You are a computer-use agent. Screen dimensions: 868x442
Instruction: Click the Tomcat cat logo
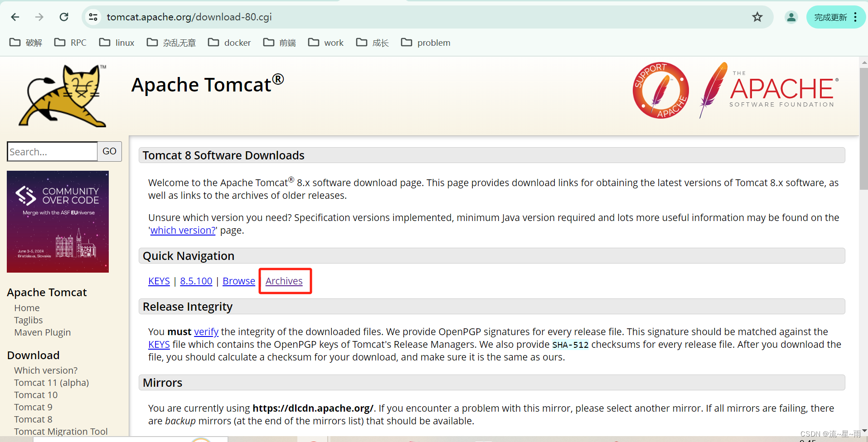click(x=63, y=96)
